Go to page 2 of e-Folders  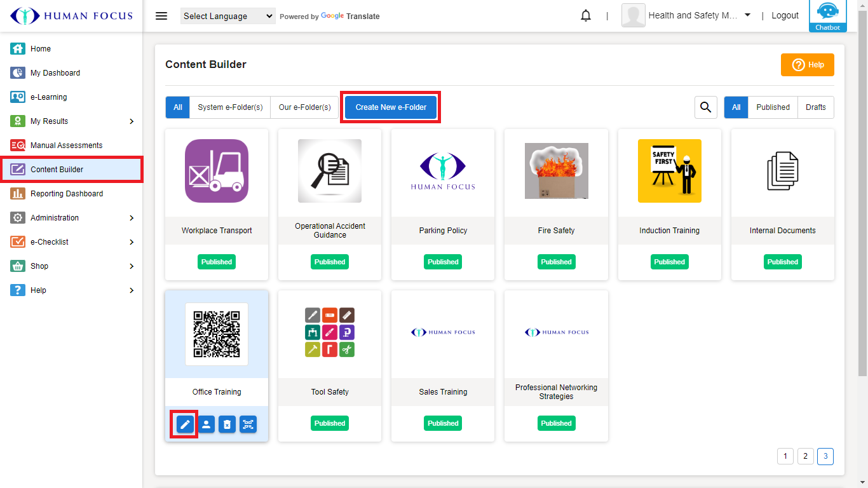[x=805, y=456]
